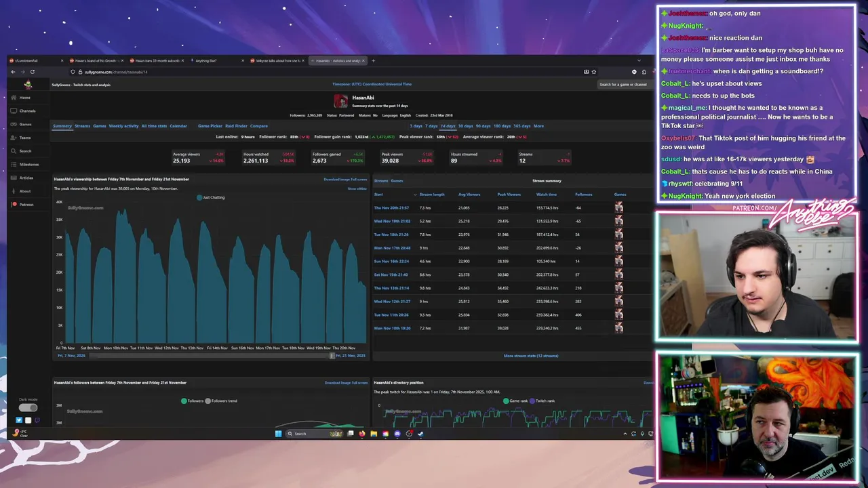The height and width of the screenshot is (488, 868).
Task: Open the Twitter icon below Dark mode
Action: point(19,420)
